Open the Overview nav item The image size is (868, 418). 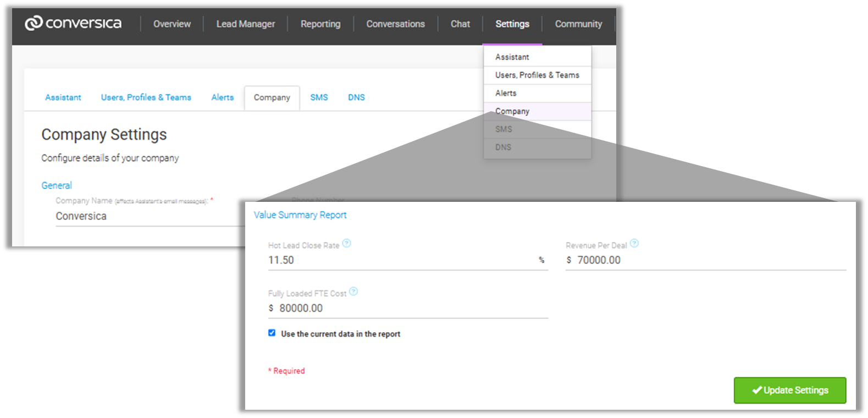coord(172,24)
